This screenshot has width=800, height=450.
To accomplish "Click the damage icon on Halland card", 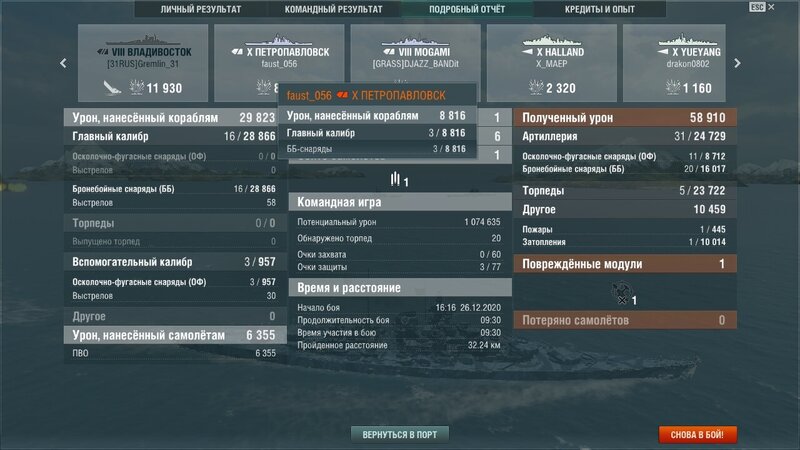I will (x=536, y=87).
